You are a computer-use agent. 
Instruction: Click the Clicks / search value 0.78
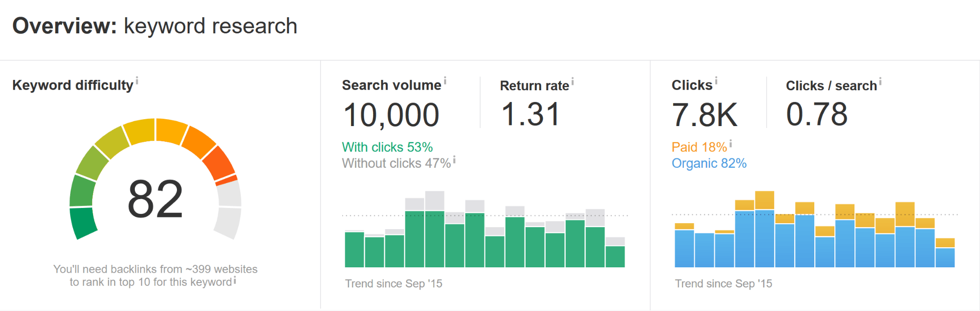coord(817,114)
